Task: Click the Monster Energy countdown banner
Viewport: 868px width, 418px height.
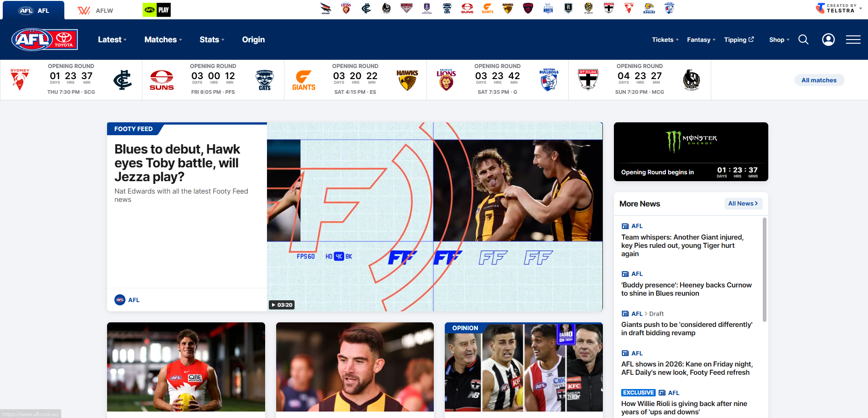Action: tap(691, 152)
